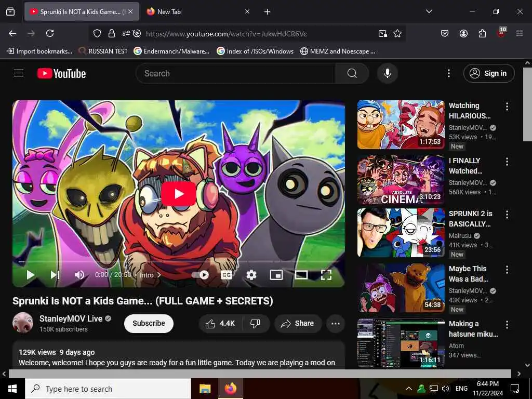Screen dimensions: 532x399
Task: Switch to theater mode
Action: (x=301, y=275)
